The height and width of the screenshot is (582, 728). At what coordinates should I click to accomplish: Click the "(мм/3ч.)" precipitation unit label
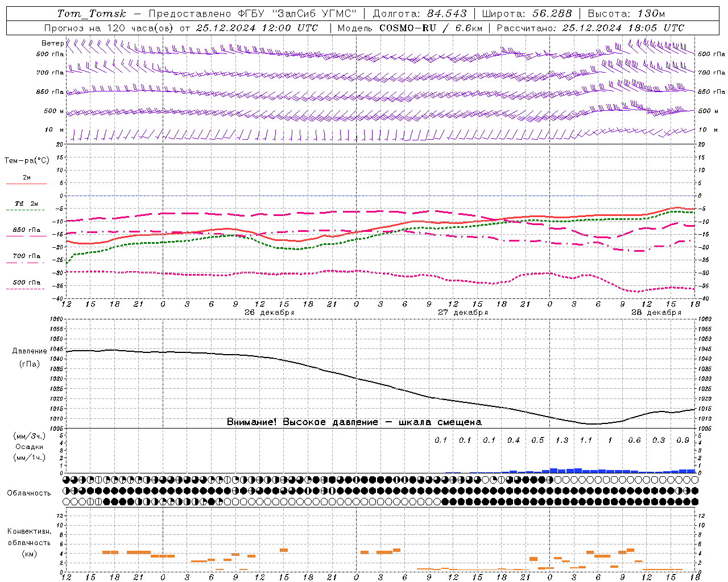click(29, 436)
